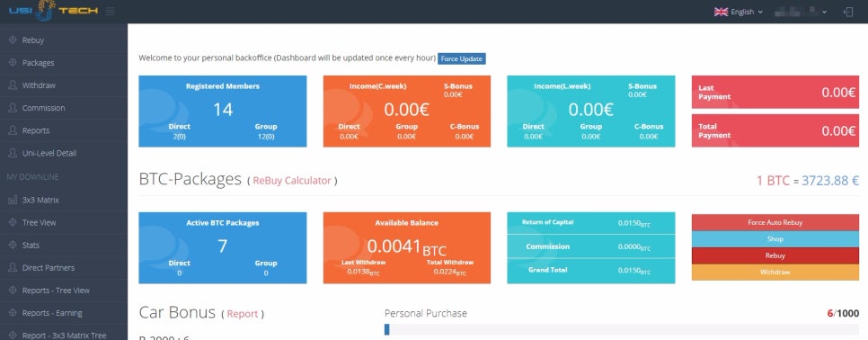Click the Last Payment red card
868x340 pixels.
click(x=775, y=93)
